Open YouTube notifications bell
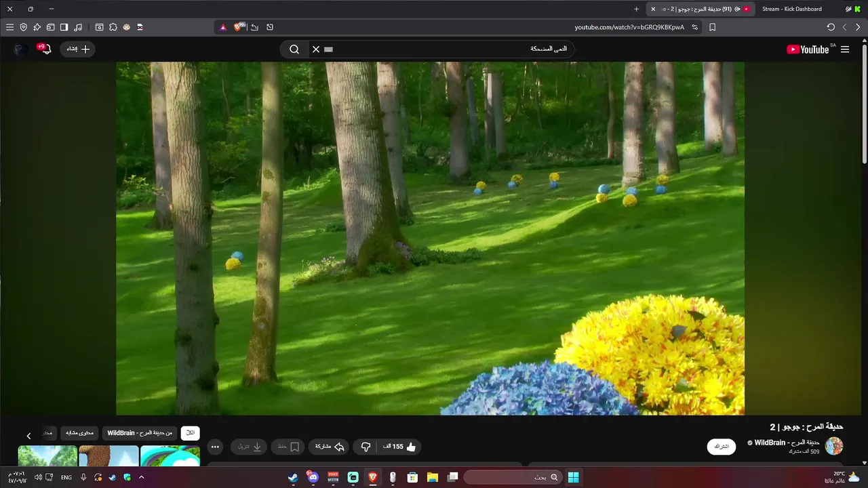The width and height of the screenshot is (868, 488). tap(46, 49)
